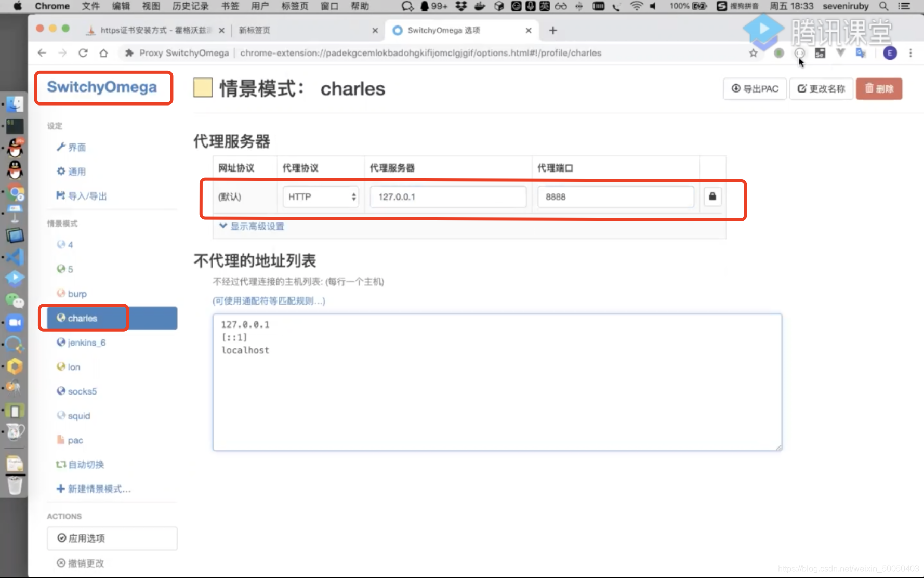
Task: Reload the SwitchyOmega options page
Action: pos(83,53)
